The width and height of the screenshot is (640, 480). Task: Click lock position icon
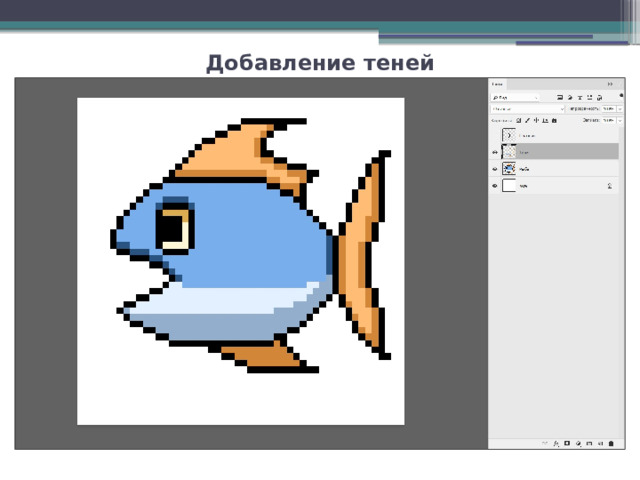point(536,120)
